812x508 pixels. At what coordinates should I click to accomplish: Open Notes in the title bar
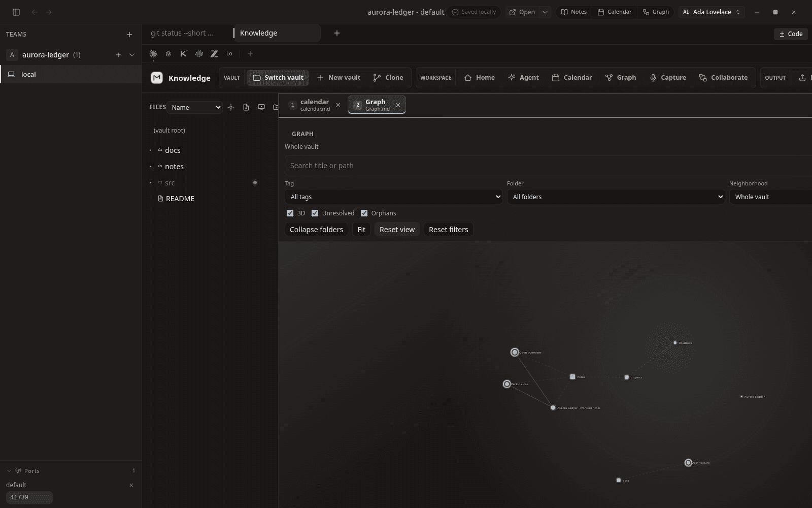coord(573,12)
